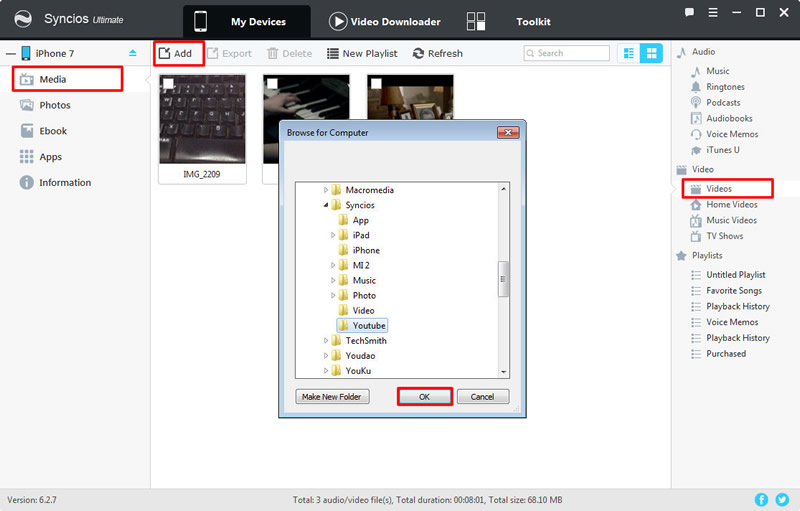This screenshot has height=511, width=800.
Task: Close the Browse for Computer dialog
Action: (508, 133)
